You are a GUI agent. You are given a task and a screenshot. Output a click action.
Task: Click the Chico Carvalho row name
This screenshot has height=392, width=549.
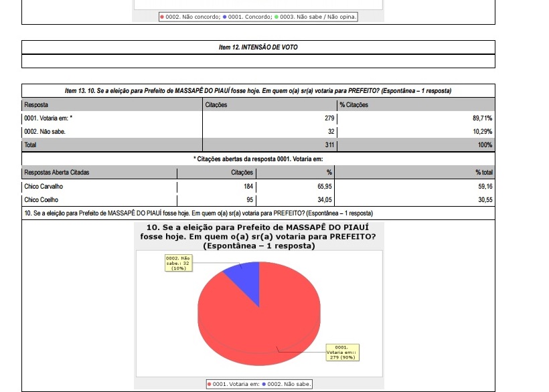pos(44,187)
